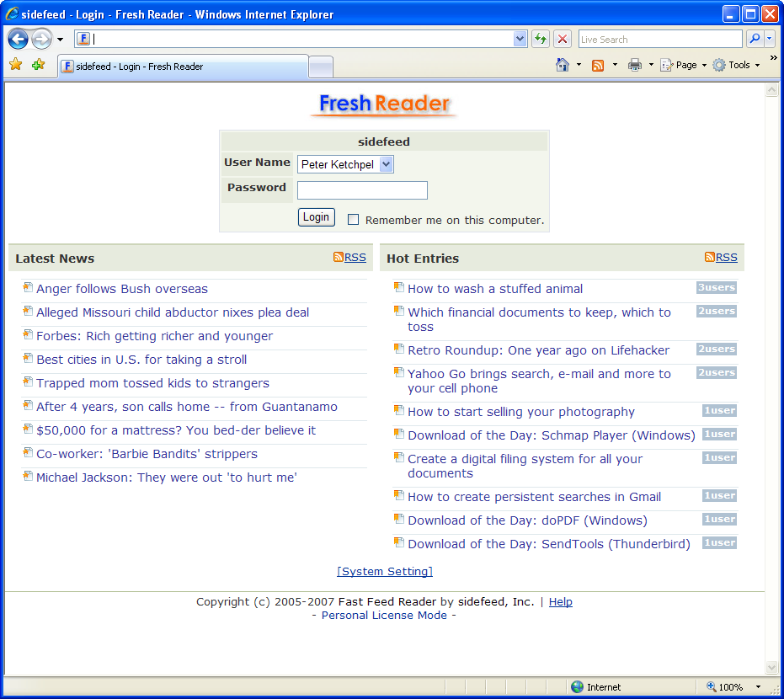Open the Page menu in toolbar
784x699 pixels.
coord(683,65)
